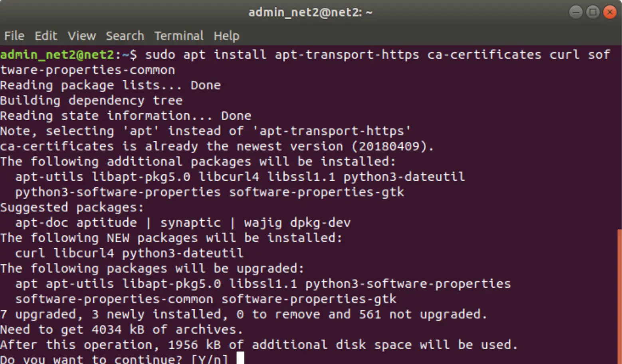622x364 pixels.
Task: Open the Edit menu
Action: point(46,36)
